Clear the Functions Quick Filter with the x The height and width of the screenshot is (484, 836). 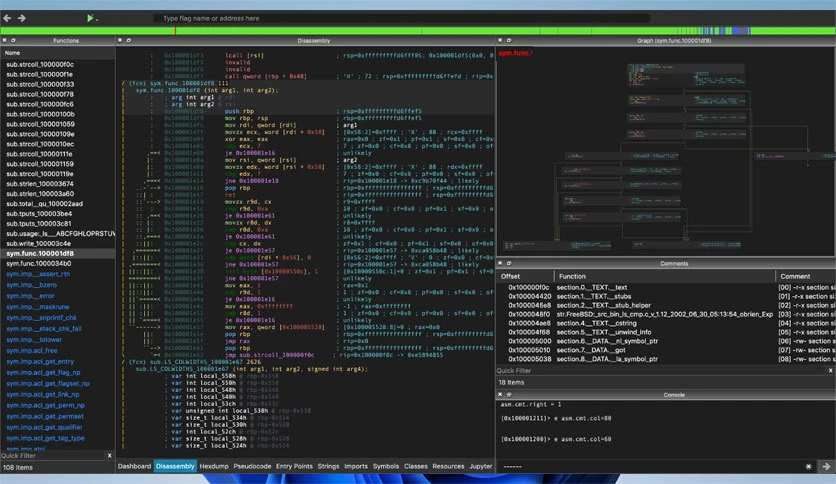(109, 456)
